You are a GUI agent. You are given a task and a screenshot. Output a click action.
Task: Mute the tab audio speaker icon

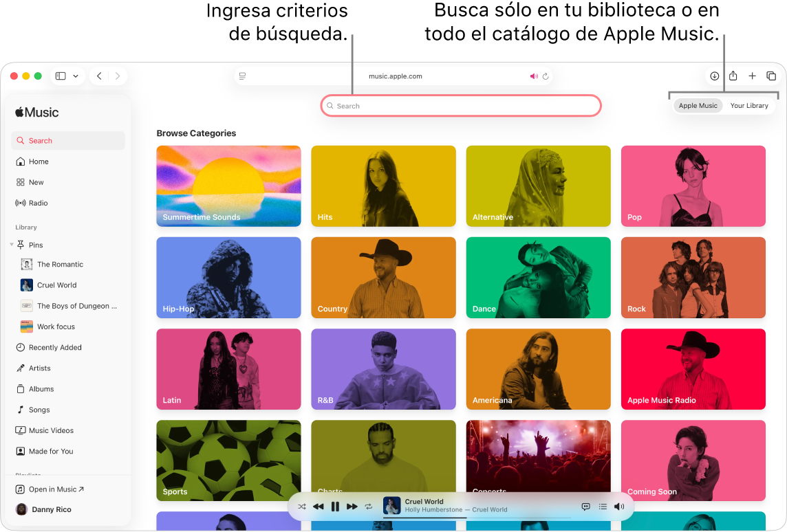coord(534,76)
